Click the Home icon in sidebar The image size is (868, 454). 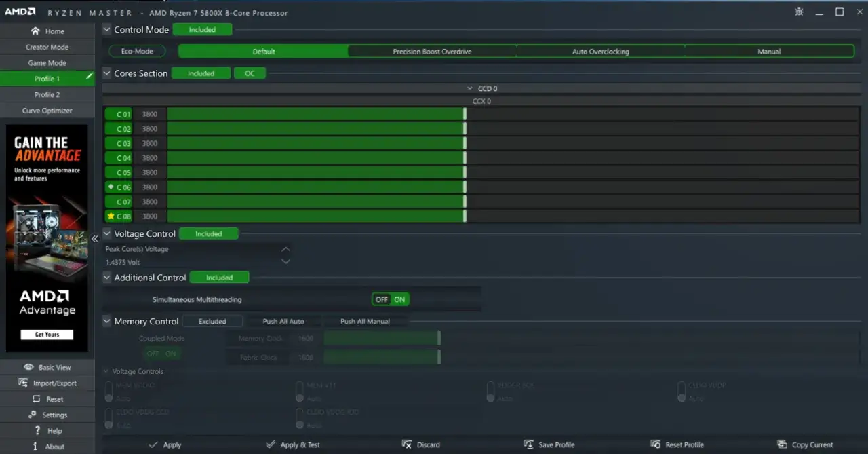click(35, 31)
